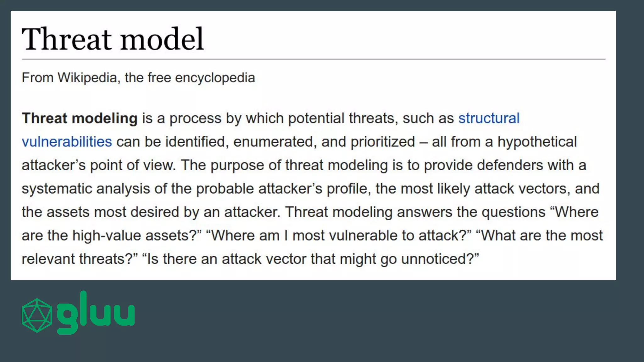The height and width of the screenshot is (362, 644).
Task: Click 'From Wikipedia, the free encyclopedia' subtitle
Action: point(138,78)
